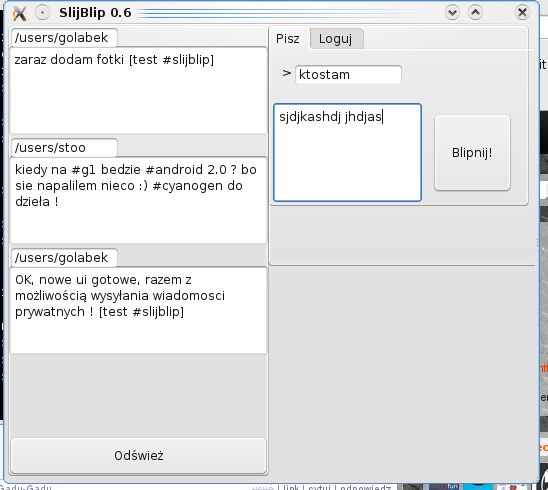Focus the message box with sjdjkashdj text
548x490 pixels.
pyautogui.click(x=347, y=152)
